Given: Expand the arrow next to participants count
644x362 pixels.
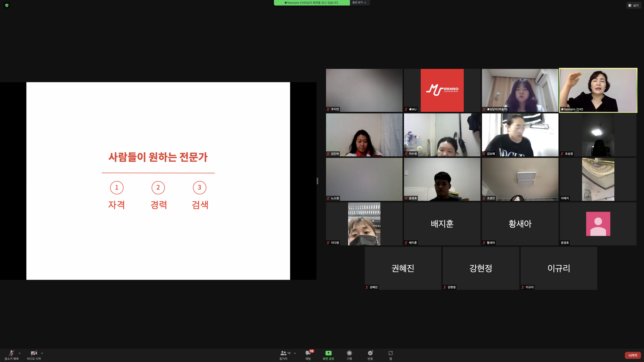Looking at the screenshot, I should pos(295,353).
